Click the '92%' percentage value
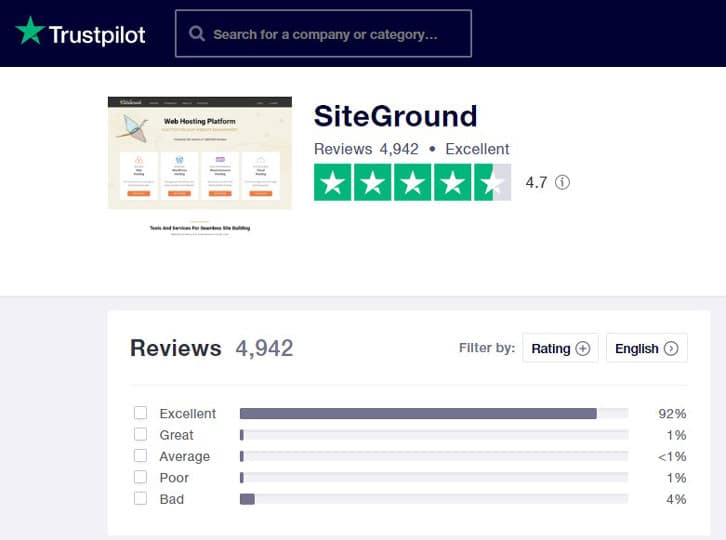726x540 pixels. coord(672,414)
